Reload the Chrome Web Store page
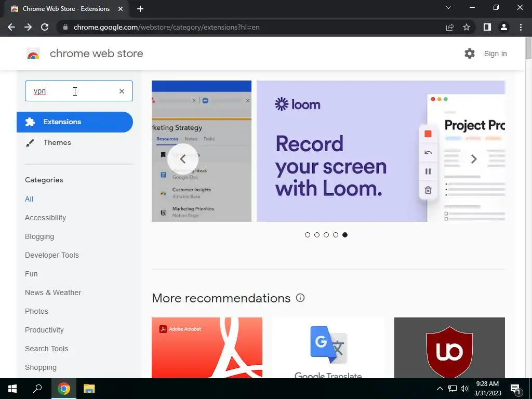Image resolution: width=532 pixels, height=399 pixels. (45, 27)
